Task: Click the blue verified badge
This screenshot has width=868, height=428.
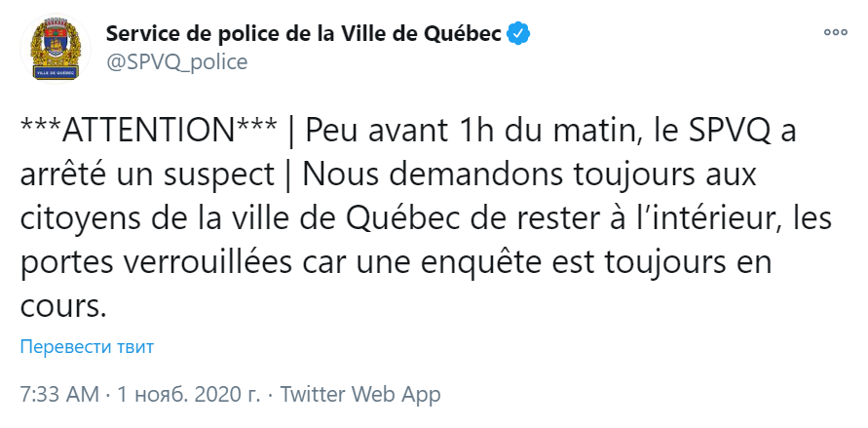Action: point(518,34)
